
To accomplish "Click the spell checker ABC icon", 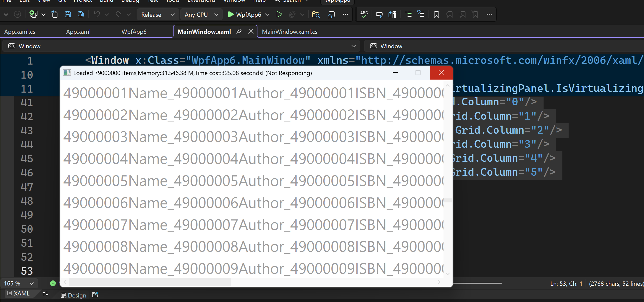I will [x=364, y=14].
